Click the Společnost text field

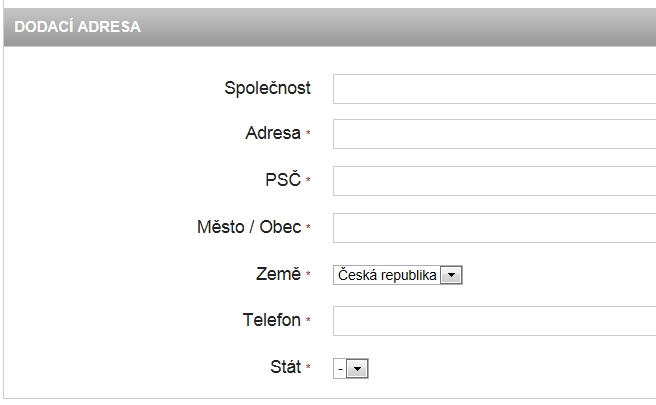494,88
